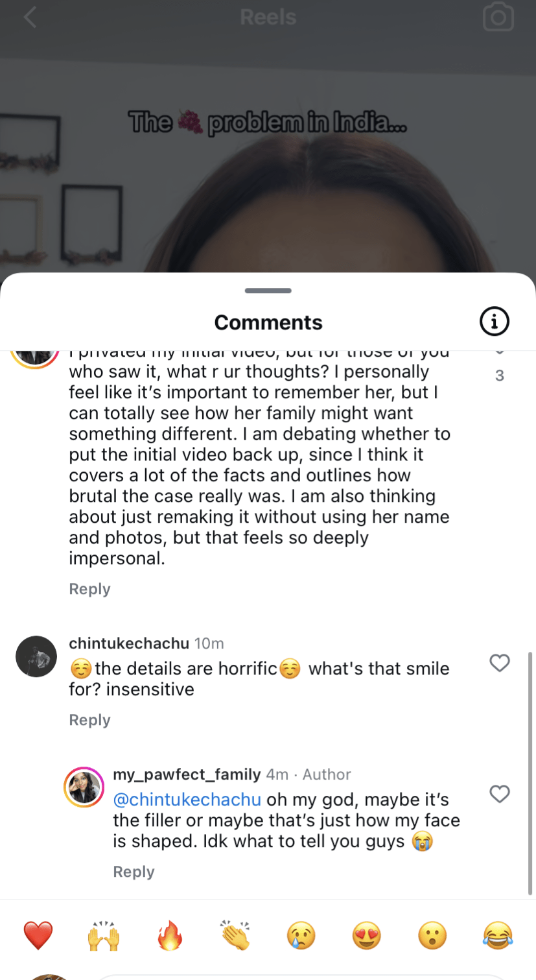Reply to my_pawfect_family's author comment

pyautogui.click(x=134, y=872)
